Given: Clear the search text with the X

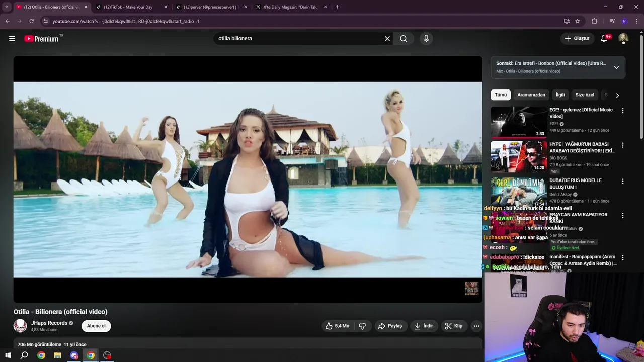Looking at the screenshot, I should [387, 39].
